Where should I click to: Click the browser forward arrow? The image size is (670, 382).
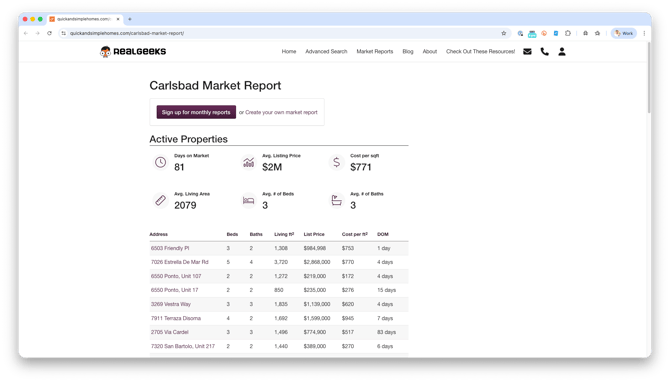(38, 33)
